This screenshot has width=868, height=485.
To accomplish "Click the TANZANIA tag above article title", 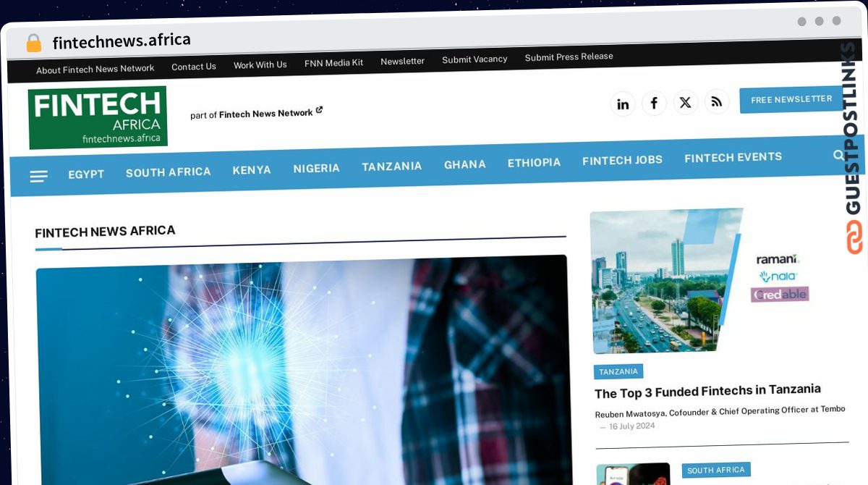I will tap(618, 371).
